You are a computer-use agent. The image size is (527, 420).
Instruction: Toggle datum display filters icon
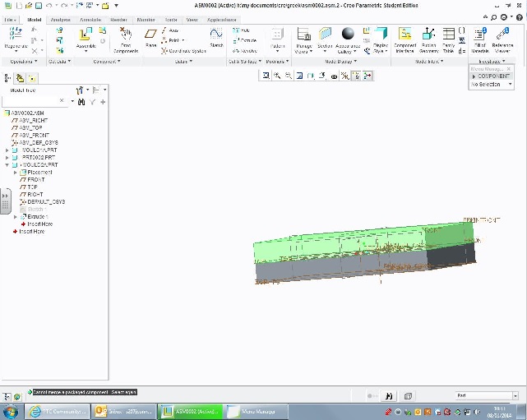pos(344,76)
